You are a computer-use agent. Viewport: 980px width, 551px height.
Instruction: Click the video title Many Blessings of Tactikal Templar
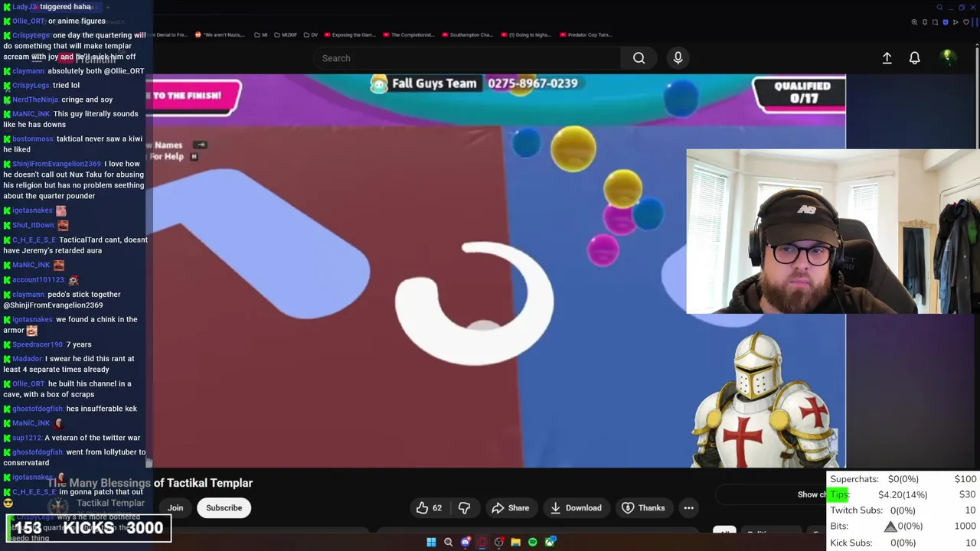(150, 483)
